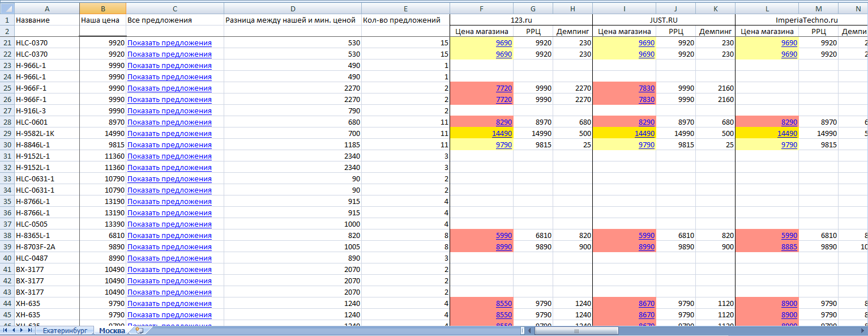Select row 38 header
This screenshot has width=868, height=336.
7,235
